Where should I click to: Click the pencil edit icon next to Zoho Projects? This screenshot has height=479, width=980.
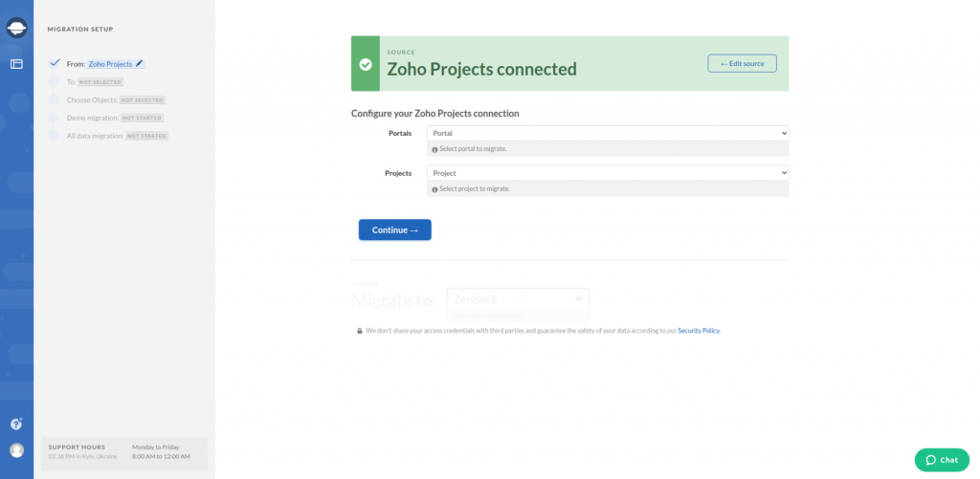140,64
